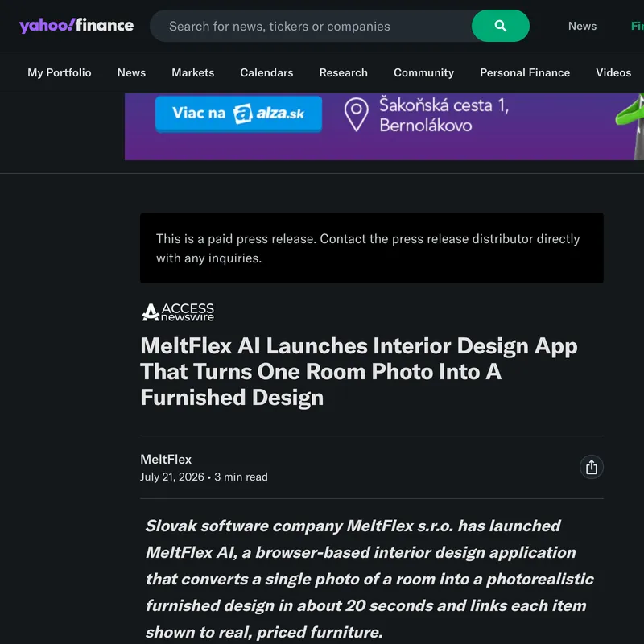Image resolution: width=644 pixels, height=644 pixels.
Task: Open the Markets menu
Action: coord(192,72)
